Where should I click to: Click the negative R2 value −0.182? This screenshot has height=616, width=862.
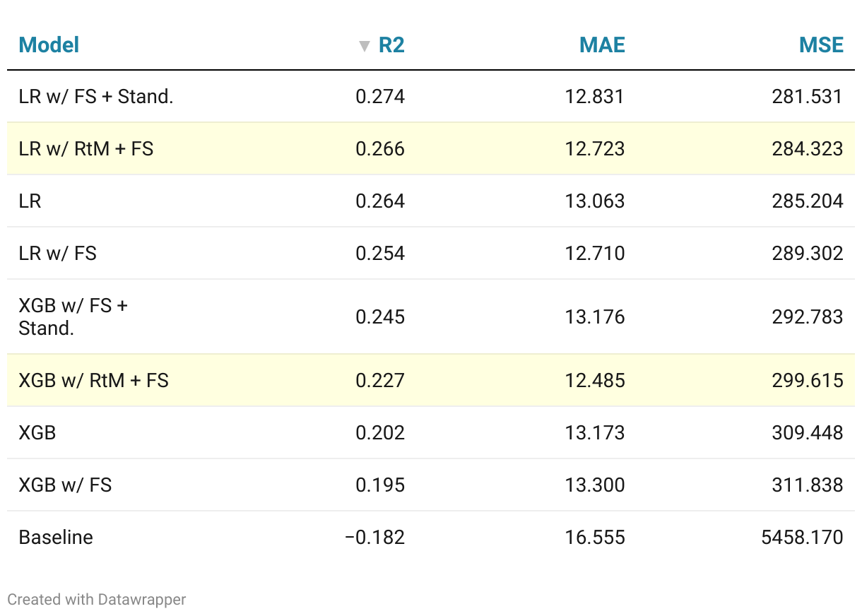[374, 538]
